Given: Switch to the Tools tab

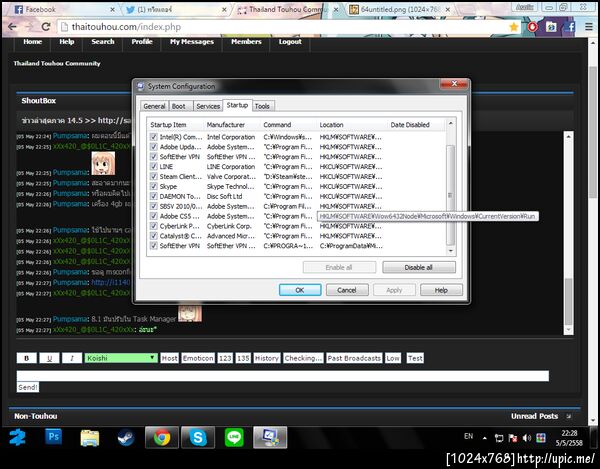Looking at the screenshot, I should (262, 106).
